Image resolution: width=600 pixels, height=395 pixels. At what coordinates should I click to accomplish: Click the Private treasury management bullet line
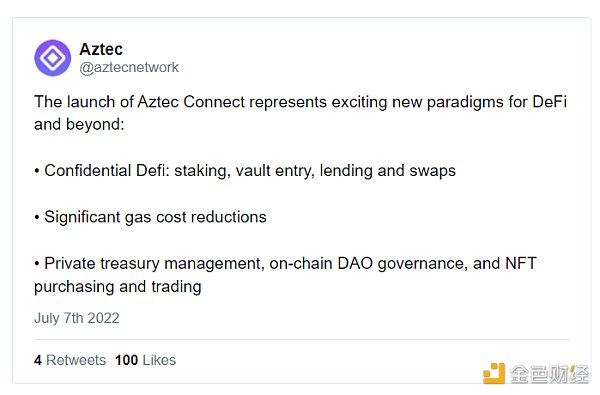pyautogui.click(x=285, y=263)
